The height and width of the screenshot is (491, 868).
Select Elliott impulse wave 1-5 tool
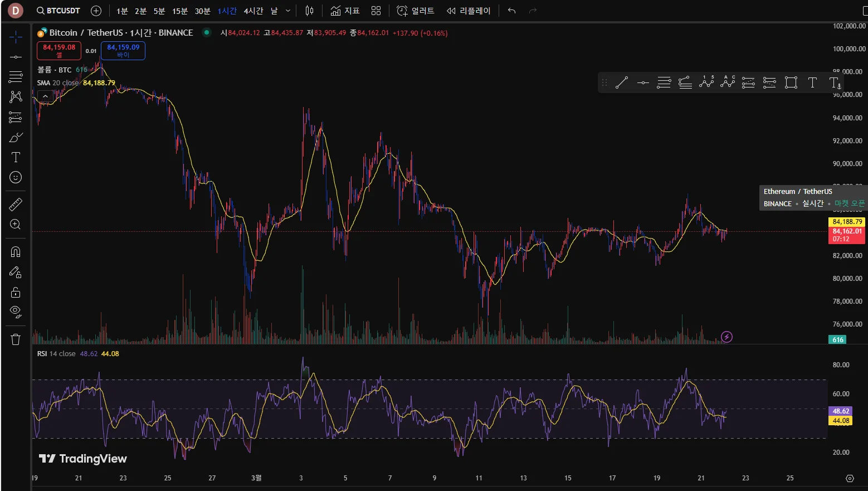tap(706, 82)
